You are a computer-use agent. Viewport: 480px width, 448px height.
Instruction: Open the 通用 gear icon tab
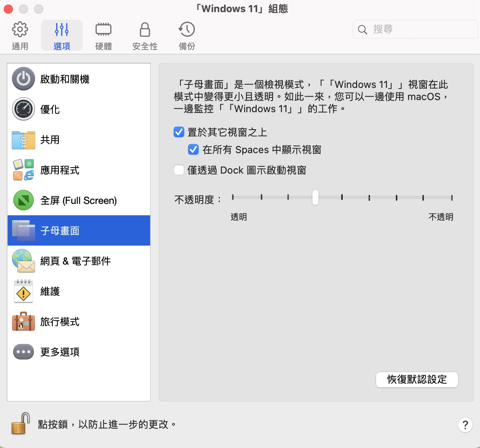[x=20, y=36]
